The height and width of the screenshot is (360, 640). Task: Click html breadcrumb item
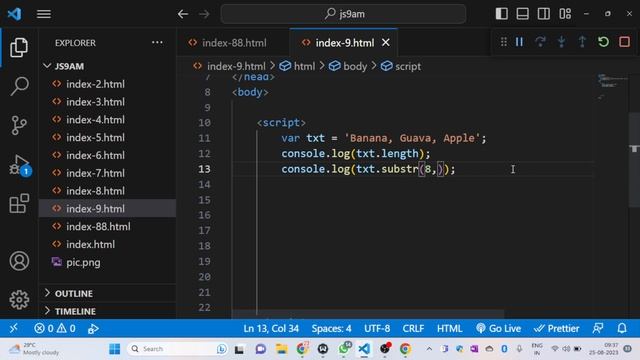(298, 66)
